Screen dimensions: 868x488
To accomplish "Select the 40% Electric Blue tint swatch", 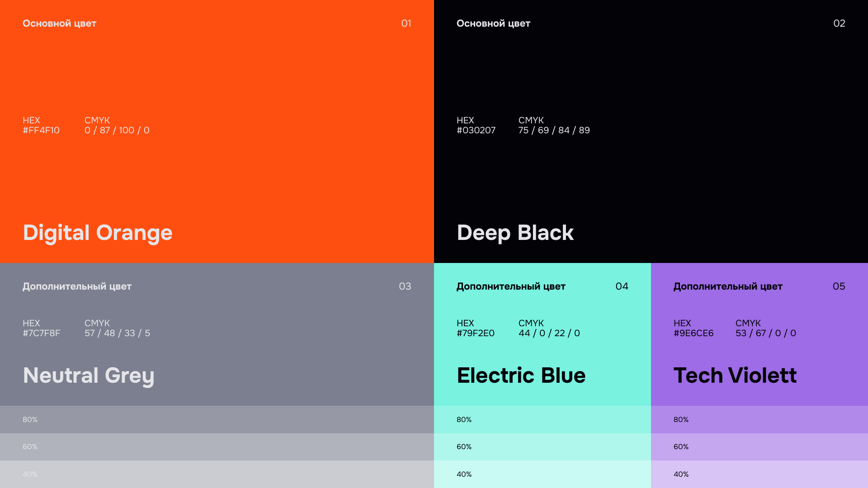I will (x=542, y=474).
